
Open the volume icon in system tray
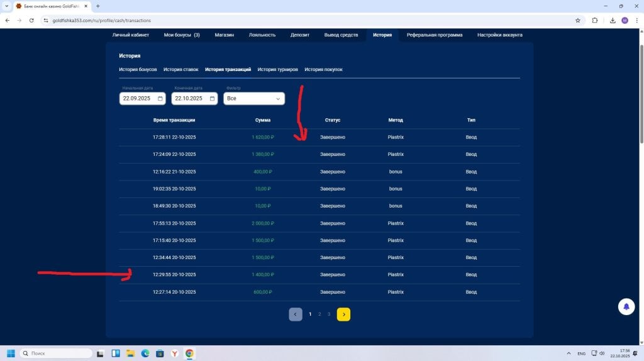click(602, 353)
